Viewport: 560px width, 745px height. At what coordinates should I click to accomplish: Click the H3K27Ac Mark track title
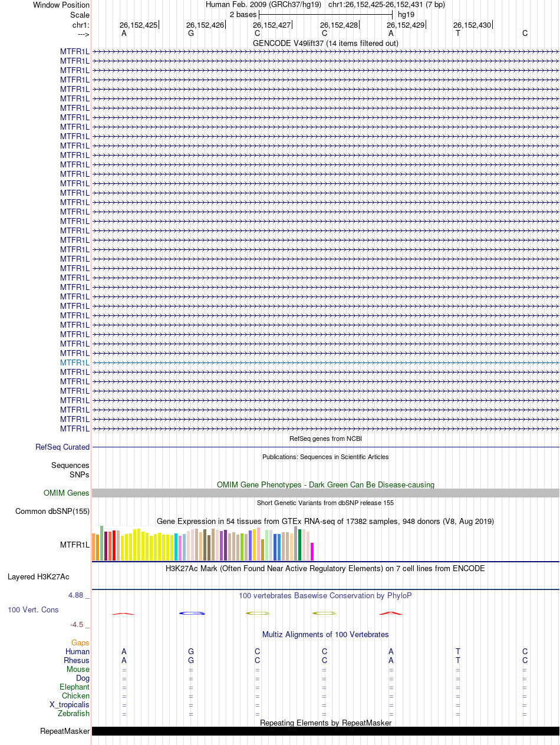coord(325,569)
